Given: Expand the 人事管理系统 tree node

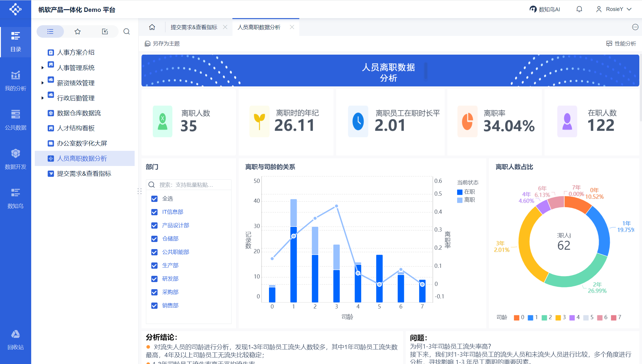Looking at the screenshot, I should click(x=43, y=68).
